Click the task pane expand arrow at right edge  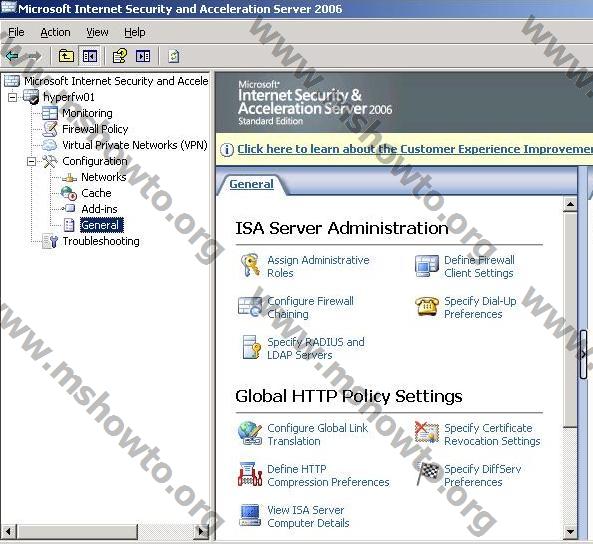coord(583,354)
